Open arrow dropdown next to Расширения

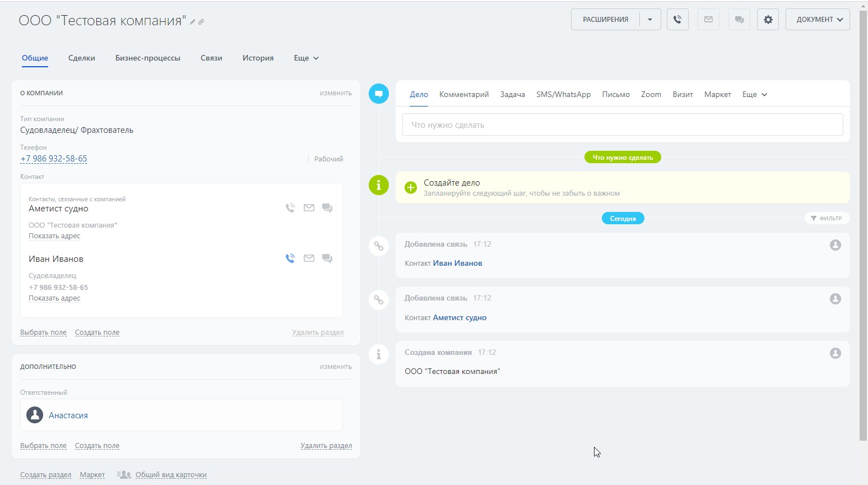coord(650,20)
